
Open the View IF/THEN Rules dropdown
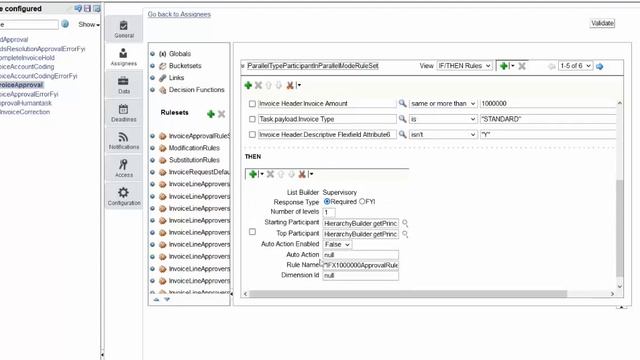[x=464, y=66]
